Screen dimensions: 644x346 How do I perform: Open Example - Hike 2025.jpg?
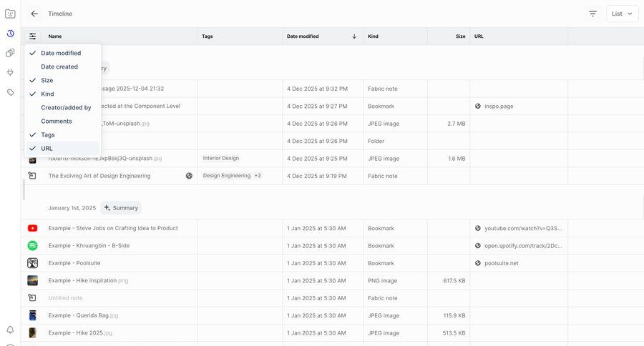tap(80, 333)
